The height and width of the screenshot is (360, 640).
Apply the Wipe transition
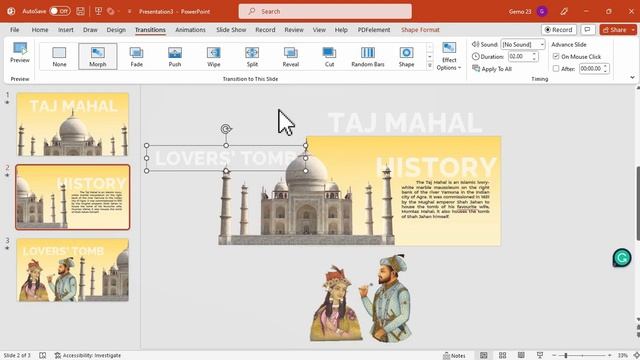213,56
